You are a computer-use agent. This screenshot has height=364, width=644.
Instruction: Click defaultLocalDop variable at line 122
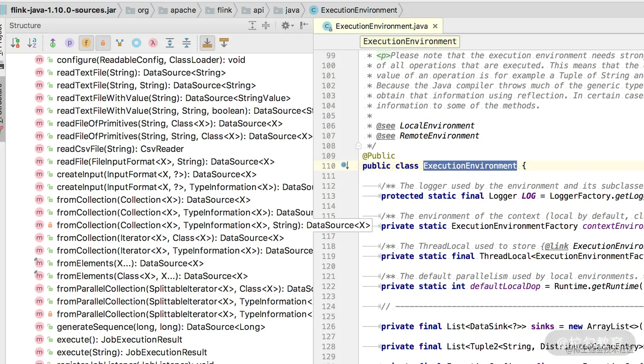(x=505, y=286)
